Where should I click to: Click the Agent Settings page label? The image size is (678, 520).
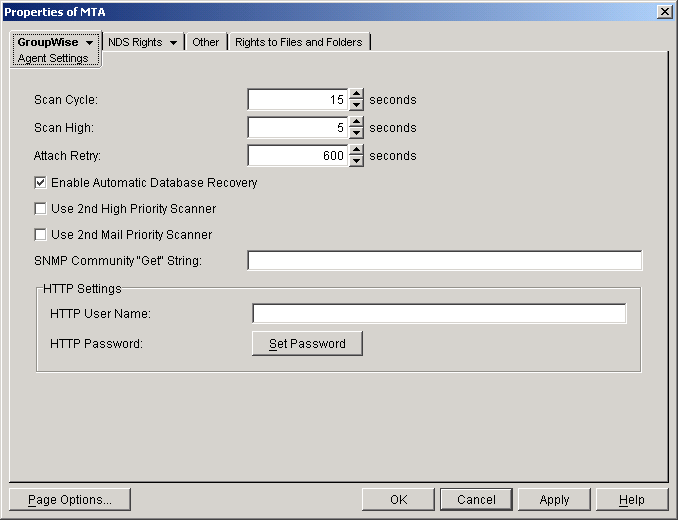[x=53, y=58]
